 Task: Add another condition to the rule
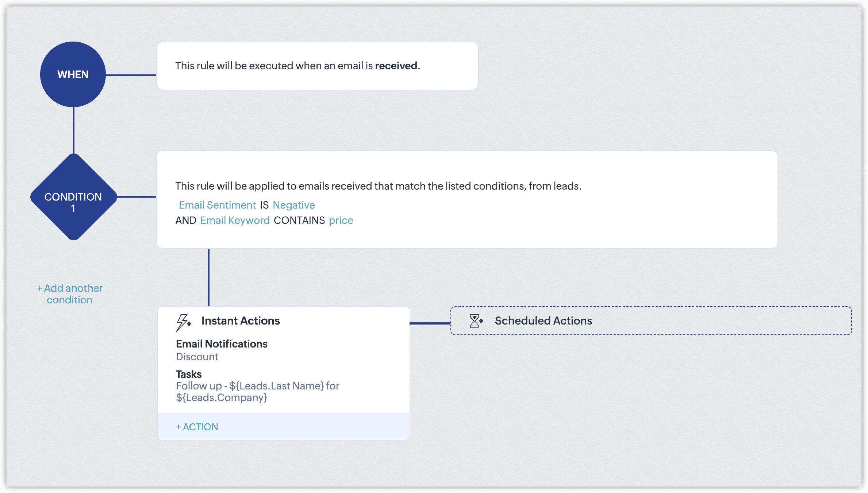[x=69, y=294]
